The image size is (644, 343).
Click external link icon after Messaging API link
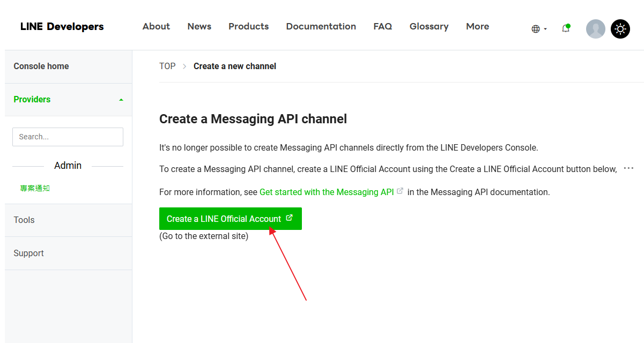click(400, 190)
